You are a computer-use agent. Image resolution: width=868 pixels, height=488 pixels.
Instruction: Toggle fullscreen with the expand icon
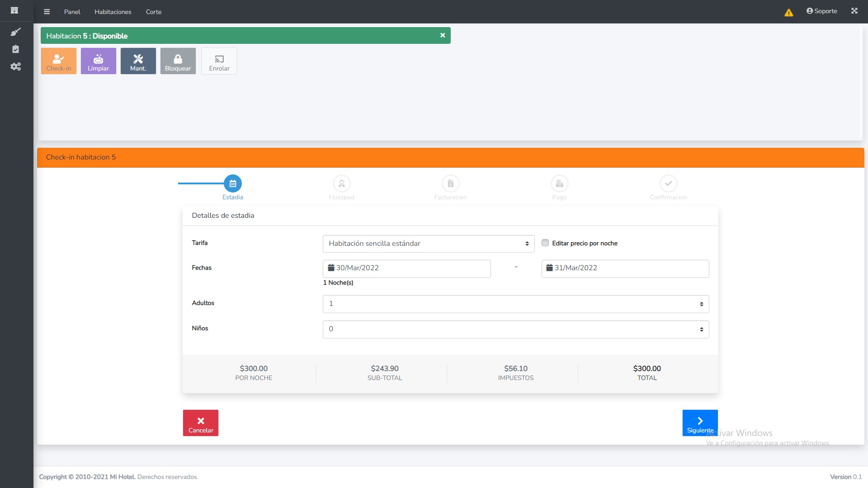coord(854,11)
